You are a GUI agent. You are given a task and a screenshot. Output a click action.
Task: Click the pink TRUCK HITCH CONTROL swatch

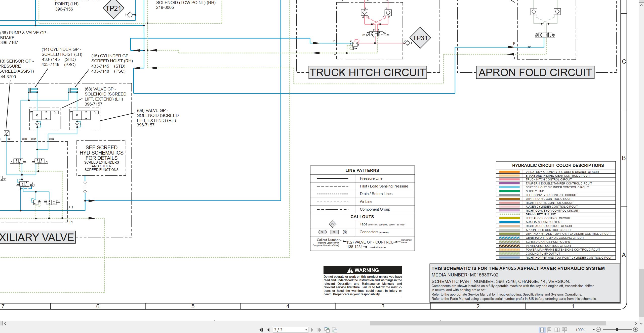tap(509, 179)
